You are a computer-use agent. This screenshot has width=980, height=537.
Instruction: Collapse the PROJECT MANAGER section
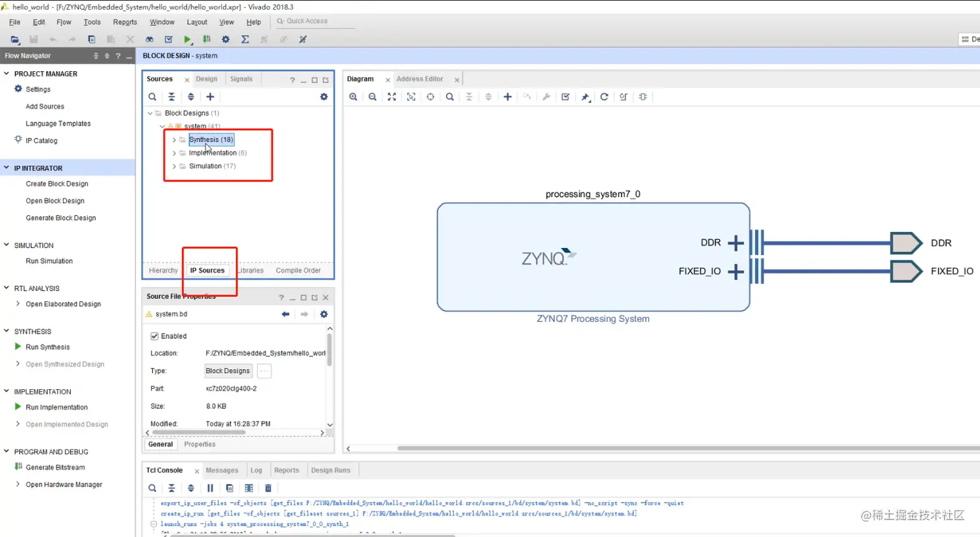point(6,73)
